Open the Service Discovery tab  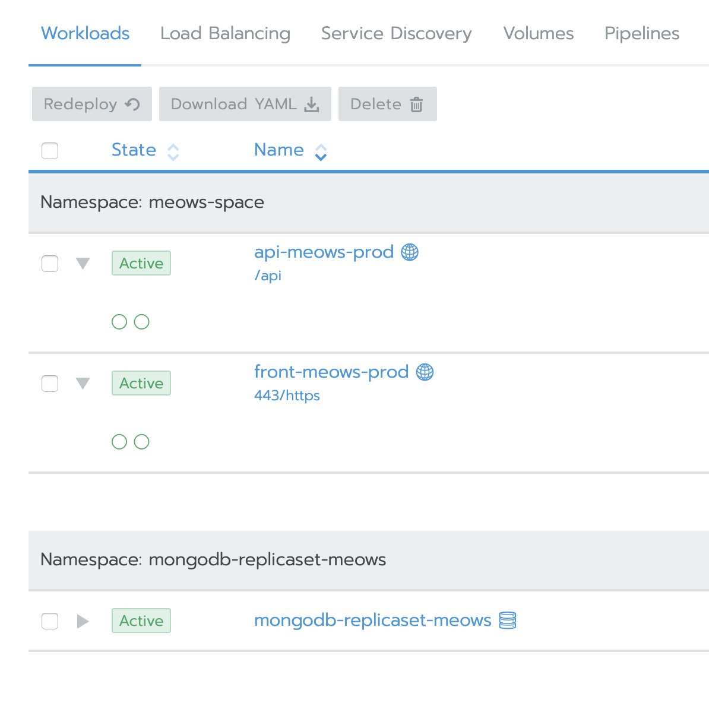pos(396,33)
